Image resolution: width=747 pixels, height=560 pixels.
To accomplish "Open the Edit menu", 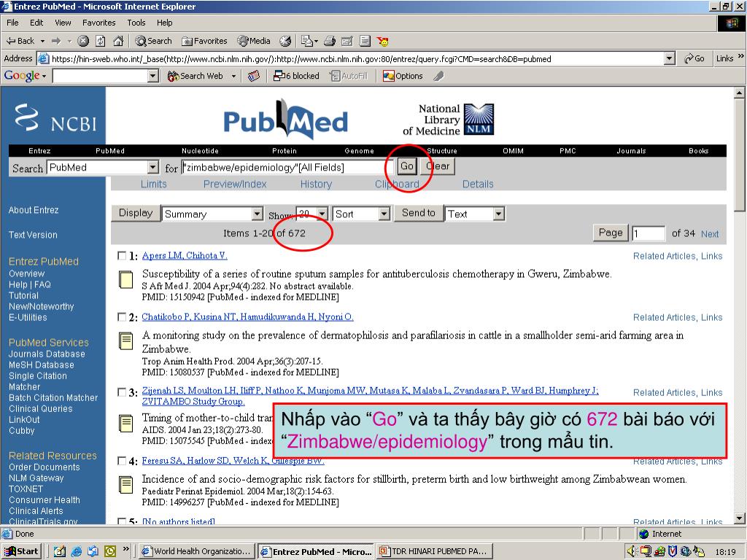I will click(36, 23).
